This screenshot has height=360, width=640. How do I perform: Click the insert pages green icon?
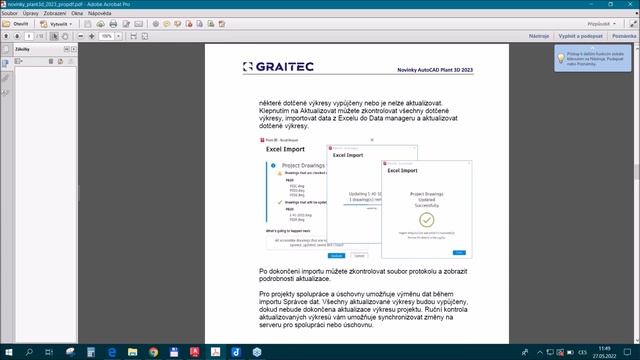coord(211,24)
